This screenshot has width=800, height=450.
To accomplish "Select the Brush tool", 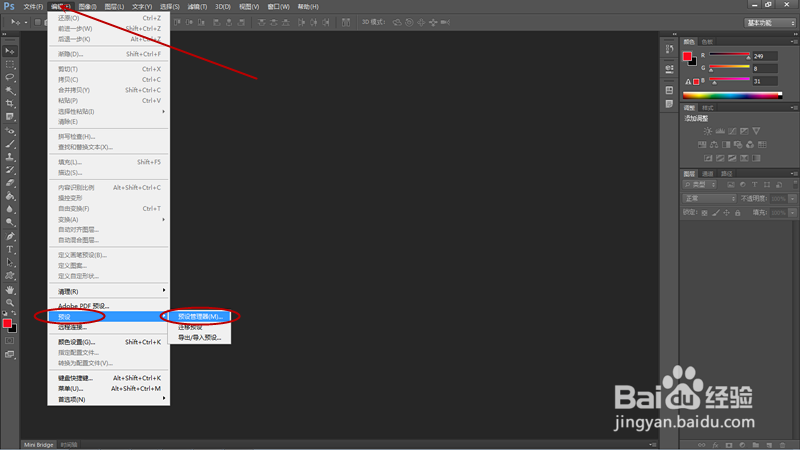I will pyautogui.click(x=10, y=144).
